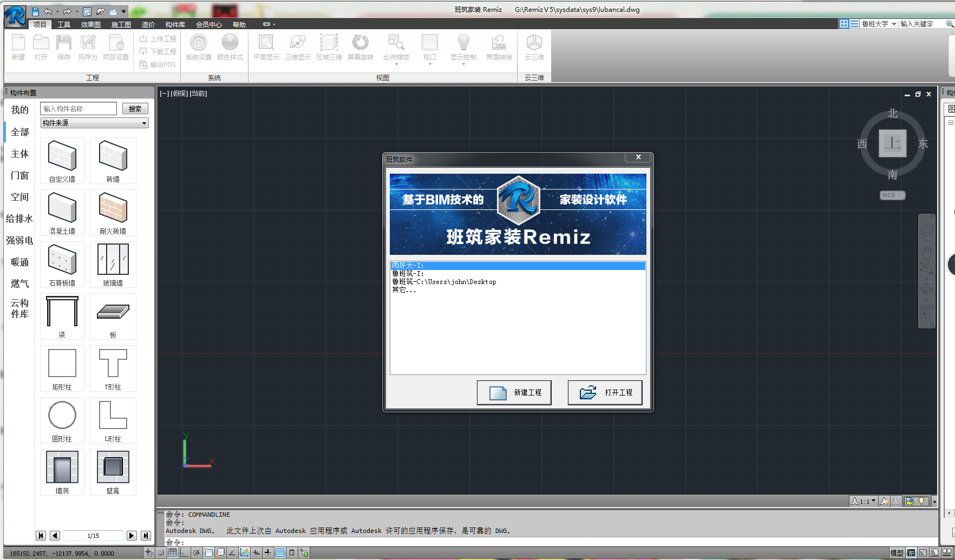The image size is (955, 560).
Task: Toggle object snap in status bar
Action: (x=208, y=552)
